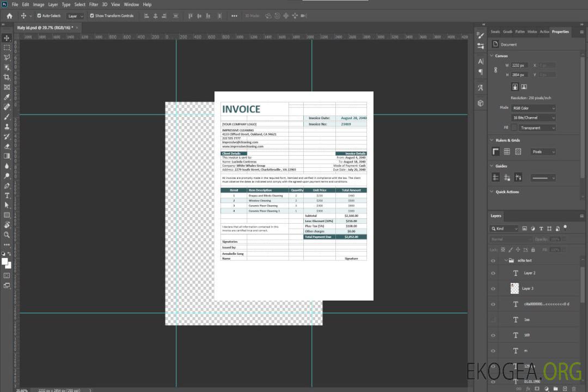Open the 3D panel icon
Viewport: 588px width, 392px height.
481,103
